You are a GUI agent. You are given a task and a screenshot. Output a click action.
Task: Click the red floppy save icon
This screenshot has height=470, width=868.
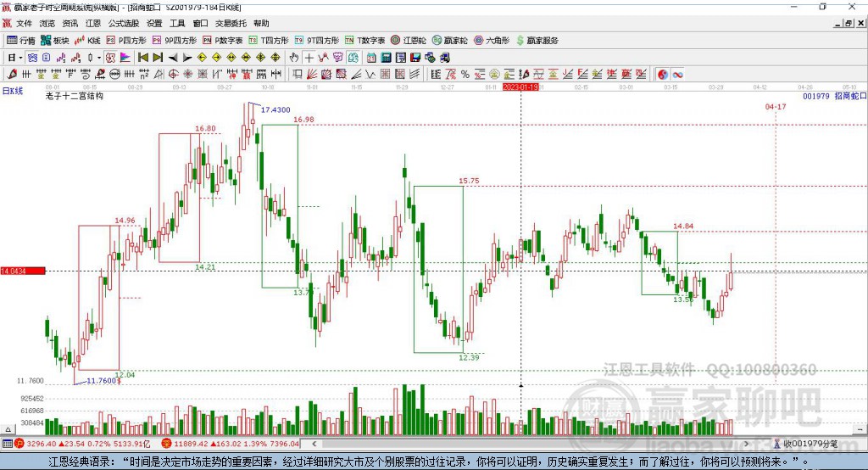pos(415,58)
